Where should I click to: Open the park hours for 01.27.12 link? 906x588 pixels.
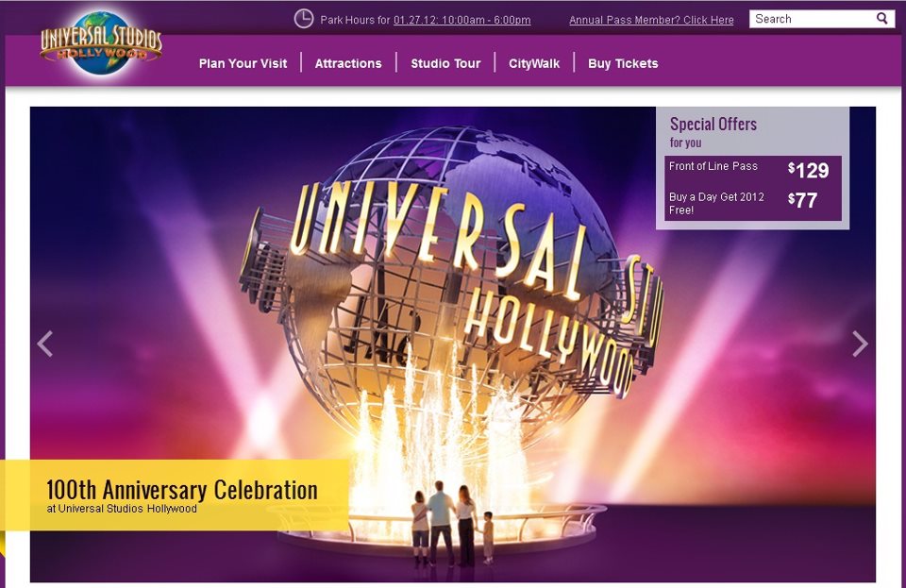tap(464, 19)
